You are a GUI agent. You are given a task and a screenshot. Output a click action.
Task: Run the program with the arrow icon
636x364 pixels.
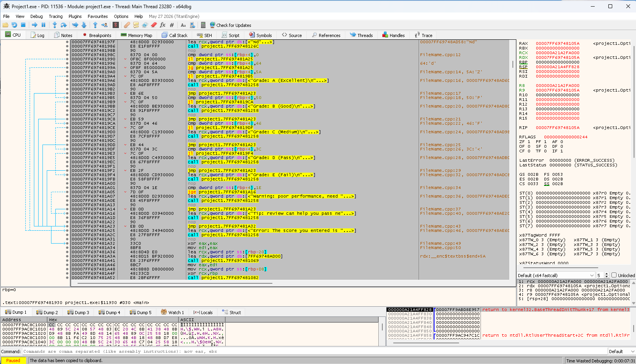pos(35,25)
